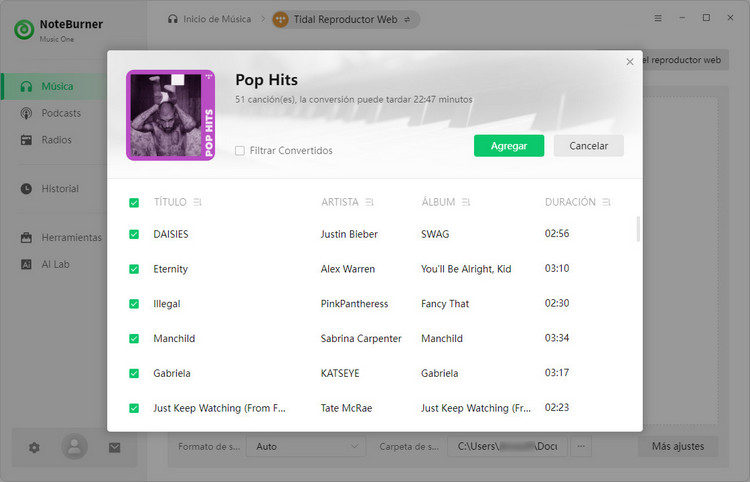Close the Pop Hits dialog
Screen dimensions: 750x482
pyautogui.click(x=630, y=62)
